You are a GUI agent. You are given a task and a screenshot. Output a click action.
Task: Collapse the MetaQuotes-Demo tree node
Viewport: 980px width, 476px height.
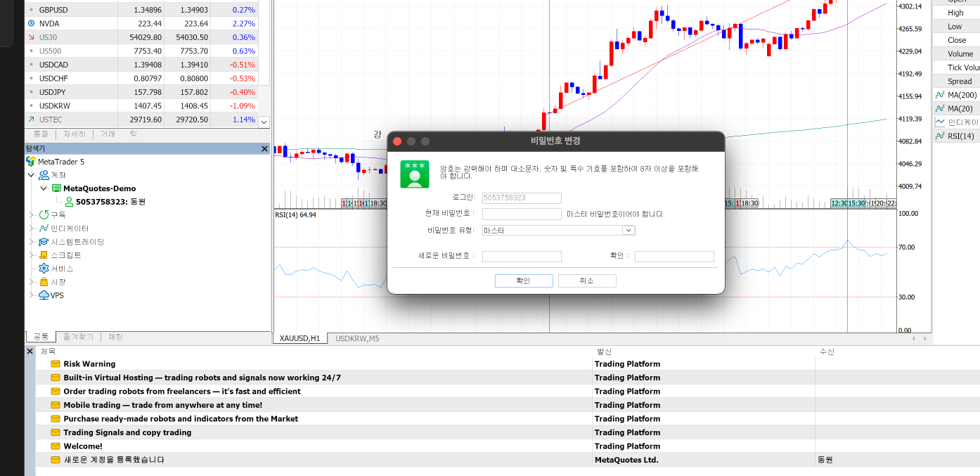coord(44,188)
